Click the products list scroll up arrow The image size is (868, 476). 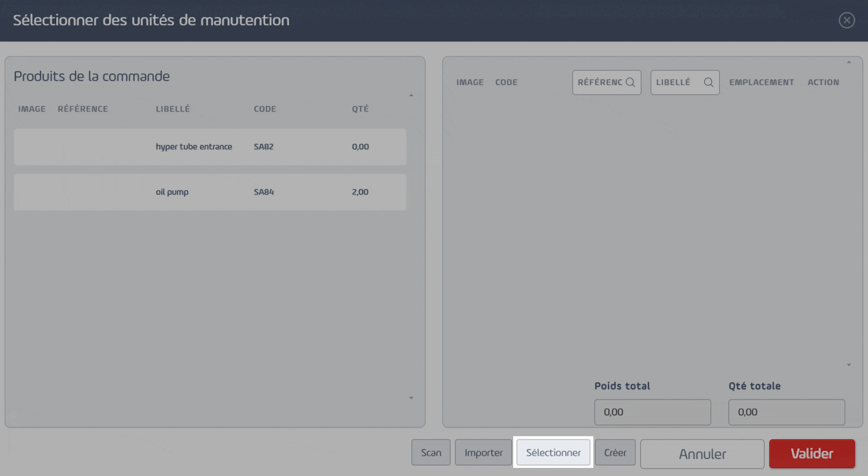411,95
